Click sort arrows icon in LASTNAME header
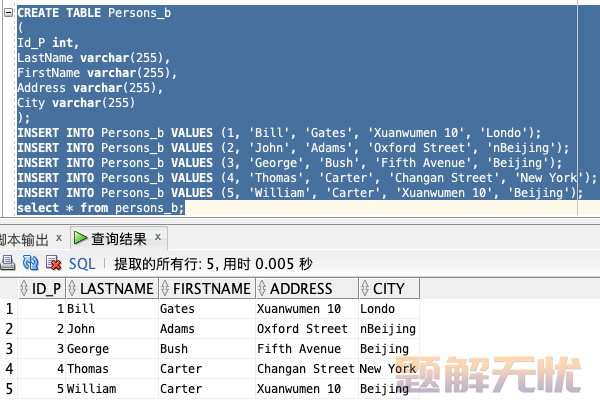Viewport: 600px width, 406px height. coord(72,289)
